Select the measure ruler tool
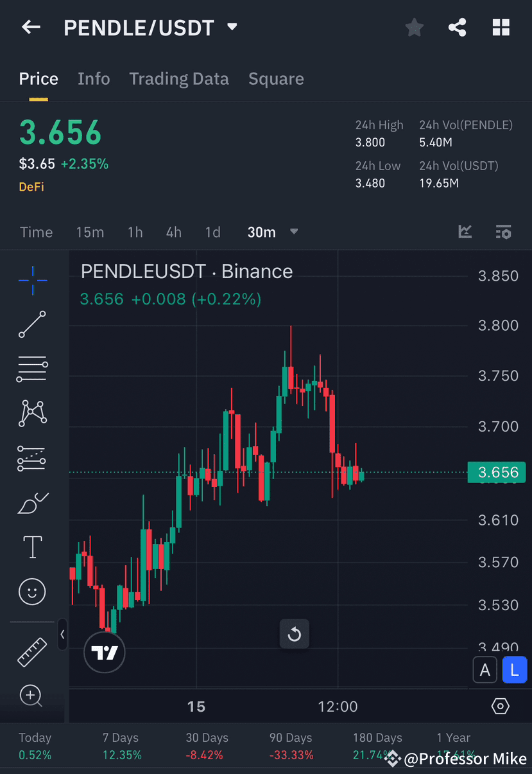The width and height of the screenshot is (532, 774). click(x=31, y=651)
